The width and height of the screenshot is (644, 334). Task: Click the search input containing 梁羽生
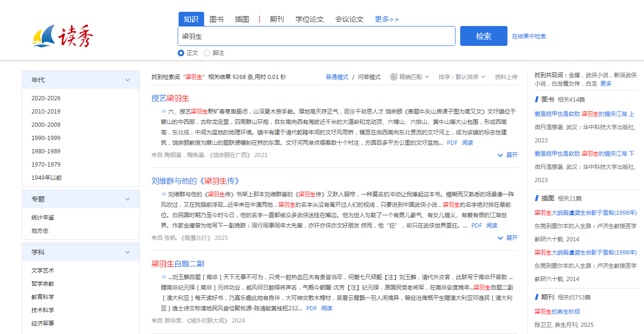pyautogui.click(x=317, y=36)
